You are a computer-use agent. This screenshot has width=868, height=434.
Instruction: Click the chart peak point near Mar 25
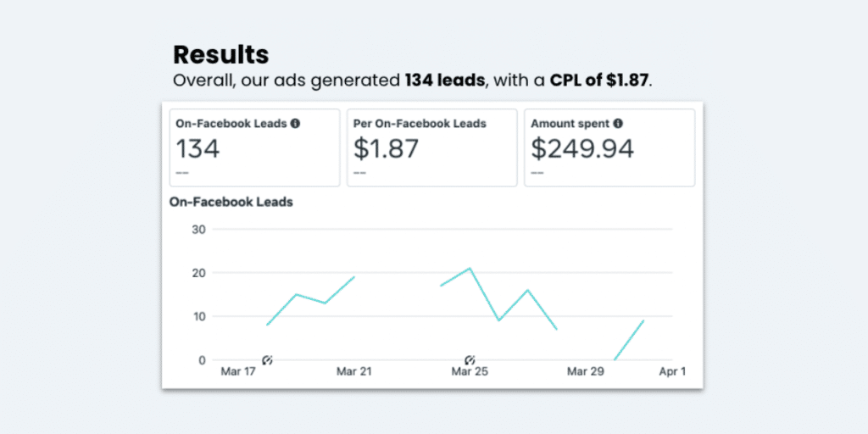tap(470, 269)
